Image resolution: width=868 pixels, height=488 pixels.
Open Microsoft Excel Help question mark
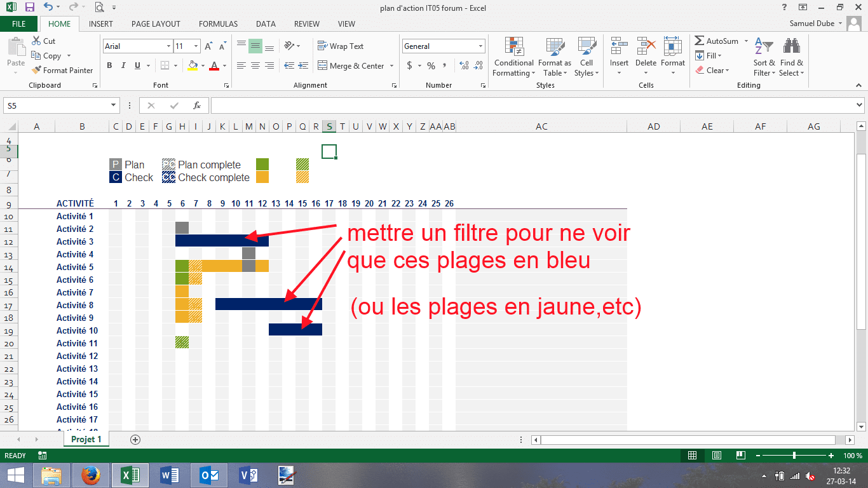[785, 7]
